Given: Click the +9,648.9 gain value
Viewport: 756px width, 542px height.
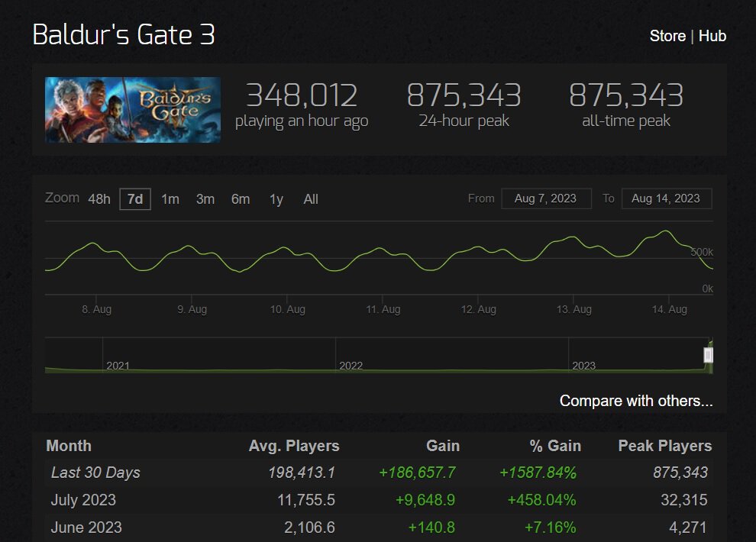Looking at the screenshot, I should [425, 500].
